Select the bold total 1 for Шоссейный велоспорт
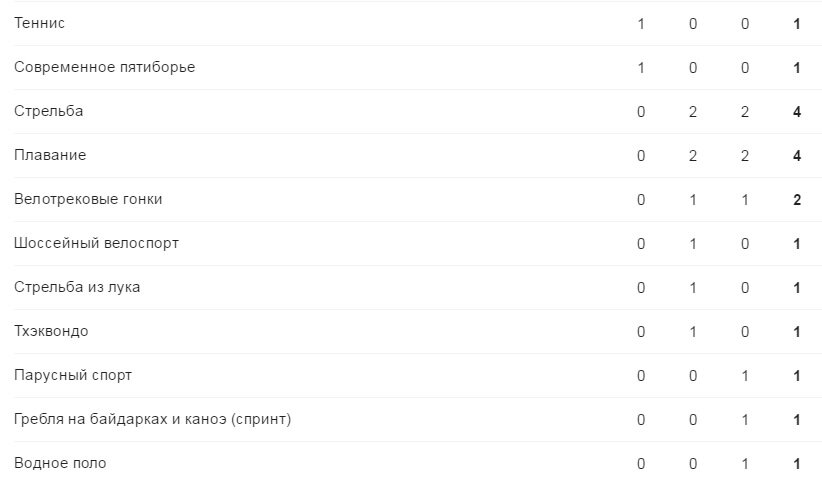The height and width of the screenshot is (485, 822). (797, 244)
